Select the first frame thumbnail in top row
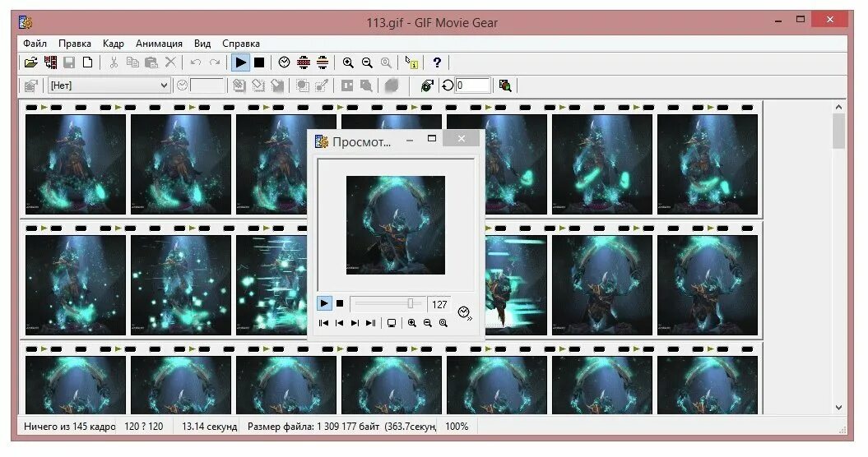The width and height of the screenshot is (868, 457). pyautogui.click(x=76, y=164)
